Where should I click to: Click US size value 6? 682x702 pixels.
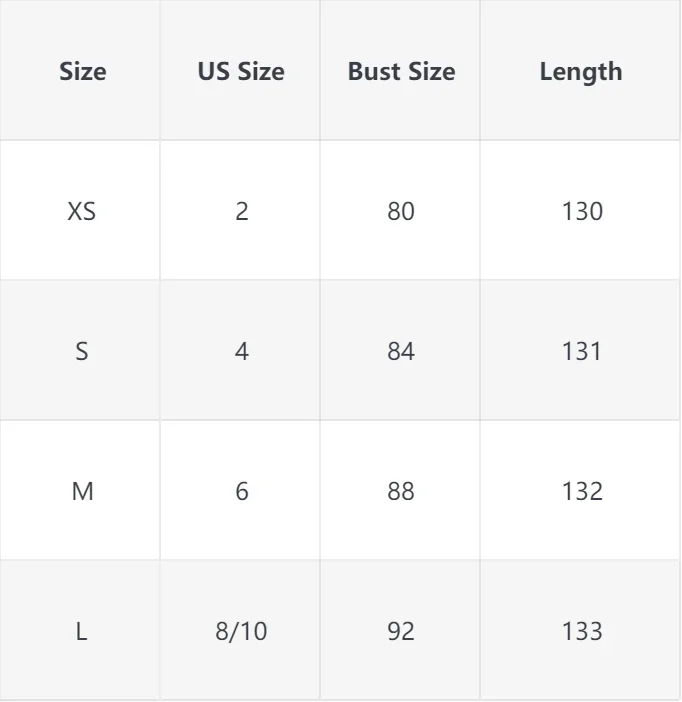242,491
